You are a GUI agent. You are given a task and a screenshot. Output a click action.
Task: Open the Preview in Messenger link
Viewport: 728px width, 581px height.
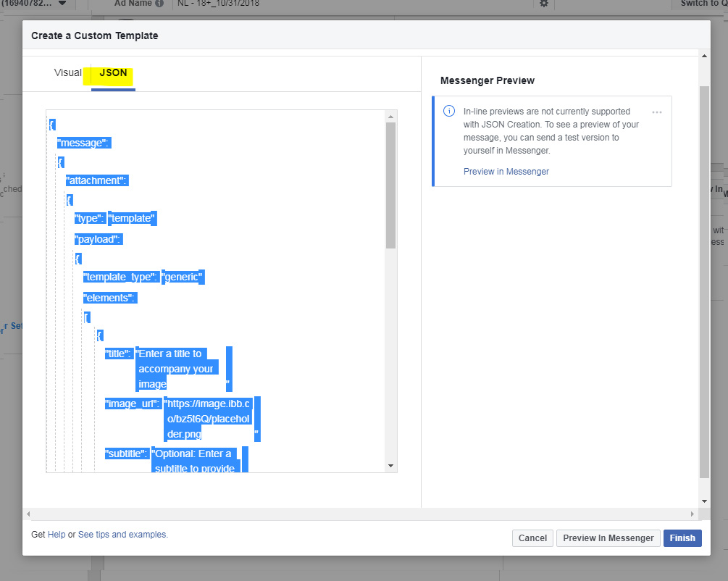point(506,172)
